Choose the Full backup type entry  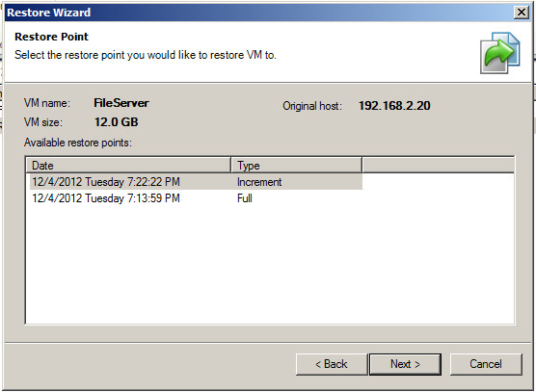click(x=245, y=198)
